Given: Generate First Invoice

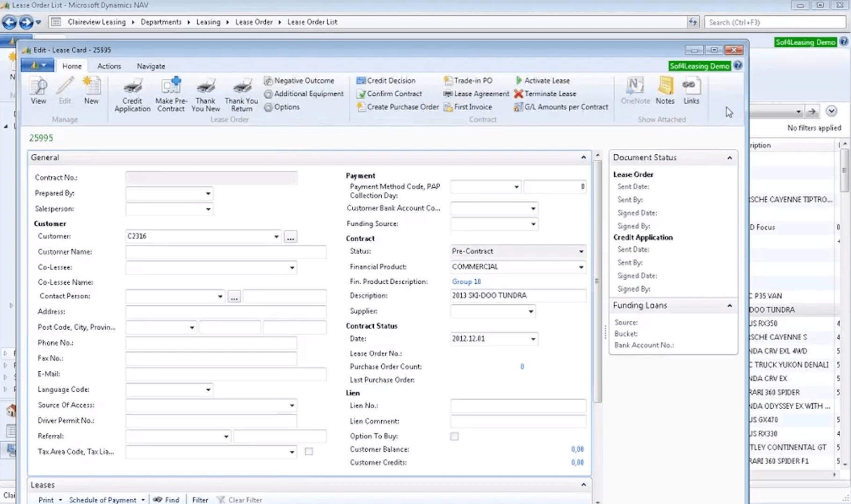Looking at the screenshot, I should click(x=468, y=107).
